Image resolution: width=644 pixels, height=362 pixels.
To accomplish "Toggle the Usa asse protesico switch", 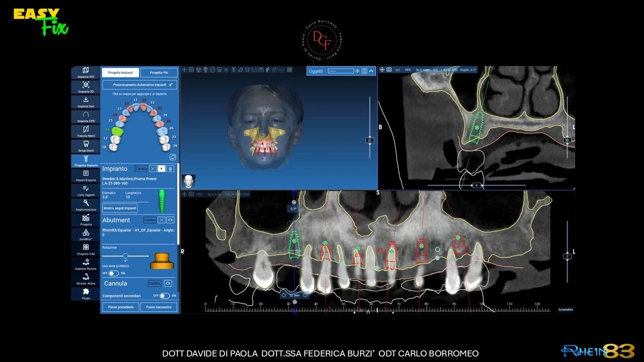I will (114, 273).
